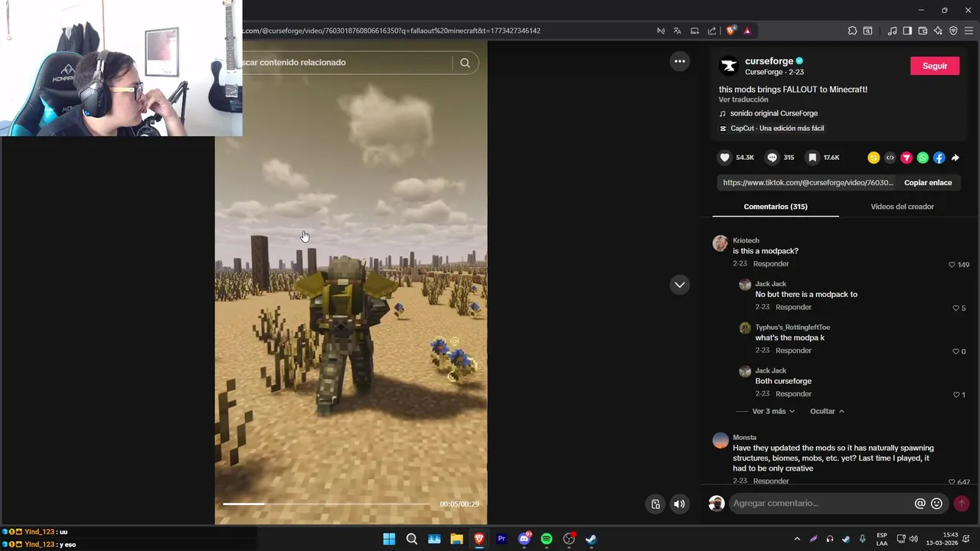Like Jack Jack's 'No but there is a modpack' reply
This screenshot has width=980, height=551.
pyautogui.click(x=955, y=308)
